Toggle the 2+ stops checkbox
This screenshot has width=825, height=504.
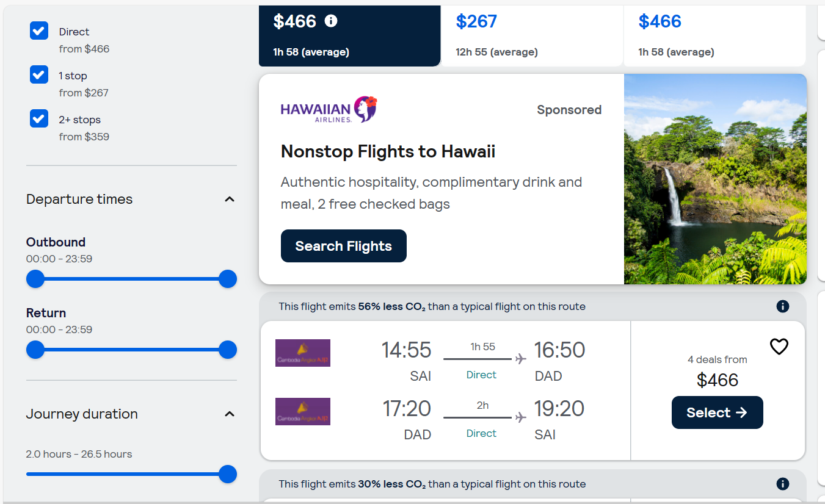[x=39, y=119]
